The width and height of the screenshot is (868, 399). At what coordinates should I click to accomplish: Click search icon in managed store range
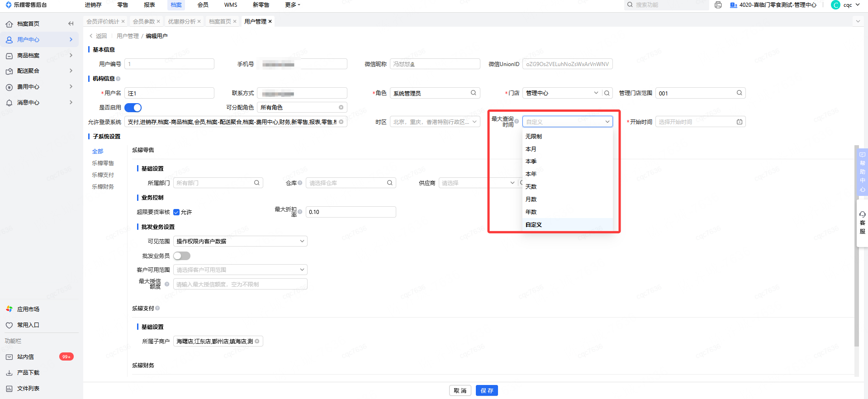click(740, 93)
